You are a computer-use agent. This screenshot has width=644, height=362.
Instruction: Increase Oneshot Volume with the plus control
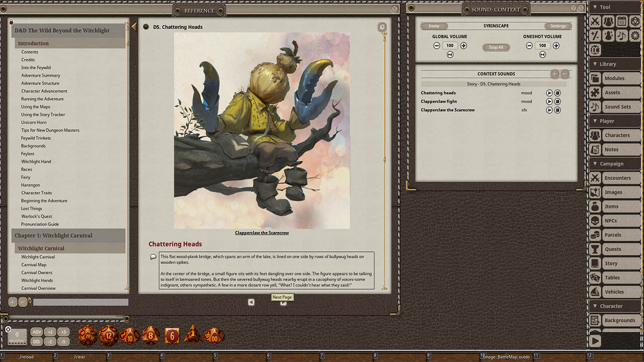pos(555,45)
